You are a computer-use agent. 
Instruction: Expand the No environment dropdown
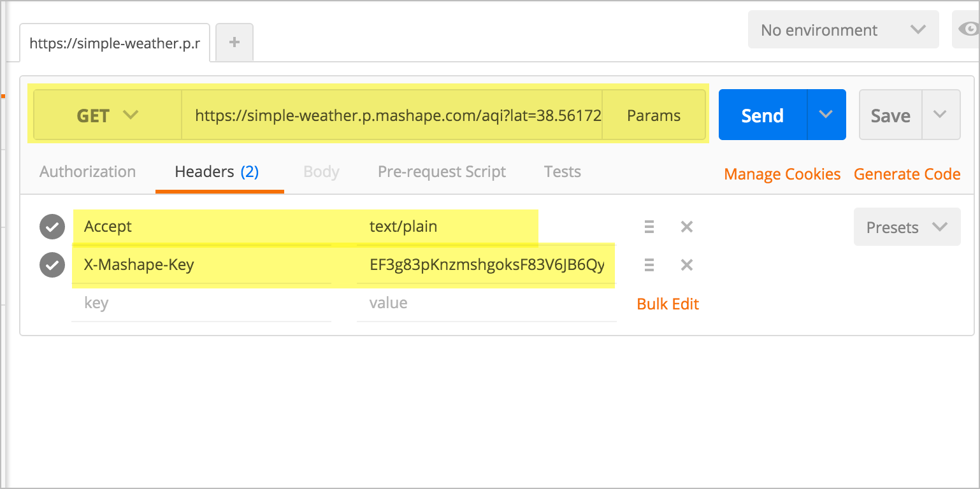tap(842, 30)
